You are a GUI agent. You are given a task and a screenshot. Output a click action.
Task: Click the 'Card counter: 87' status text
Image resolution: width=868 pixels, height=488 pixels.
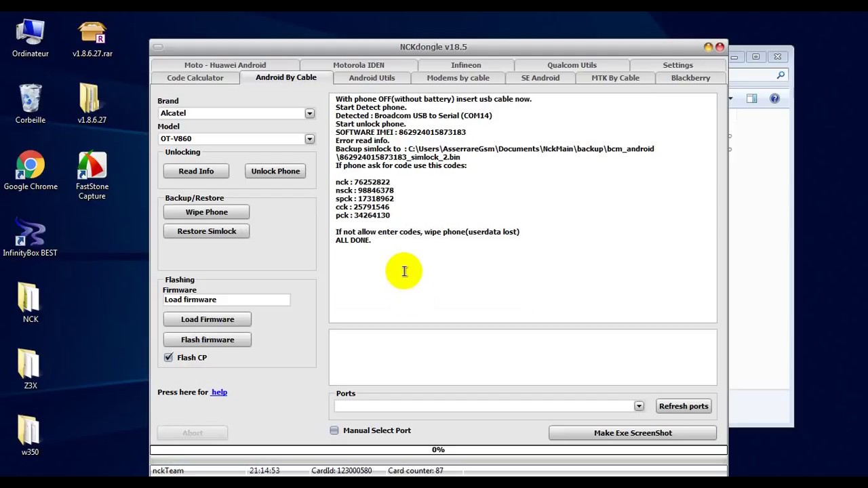(416, 470)
